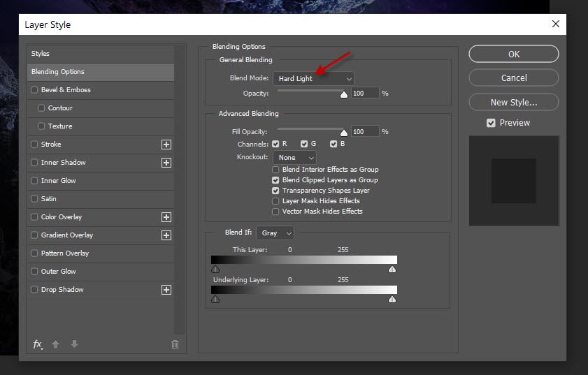Click the general Opacity value field
The image size is (588, 375).
365,93
